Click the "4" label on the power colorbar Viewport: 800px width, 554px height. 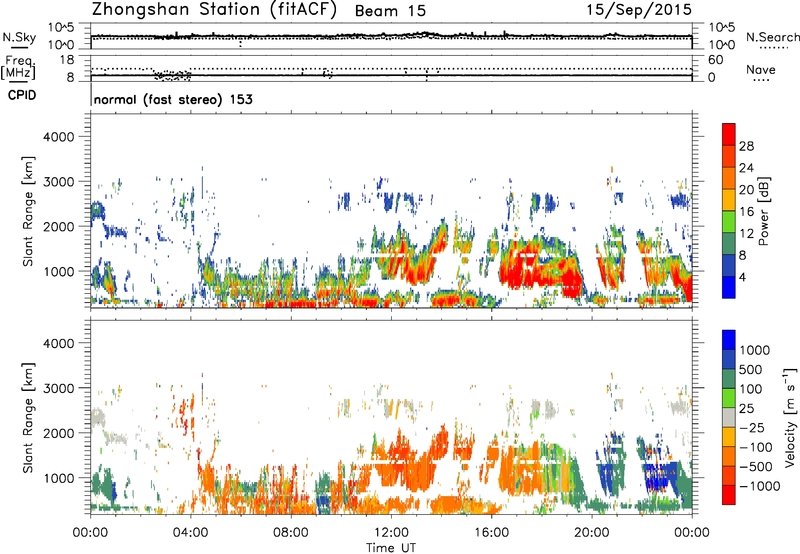pyautogui.click(x=742, y=277)
